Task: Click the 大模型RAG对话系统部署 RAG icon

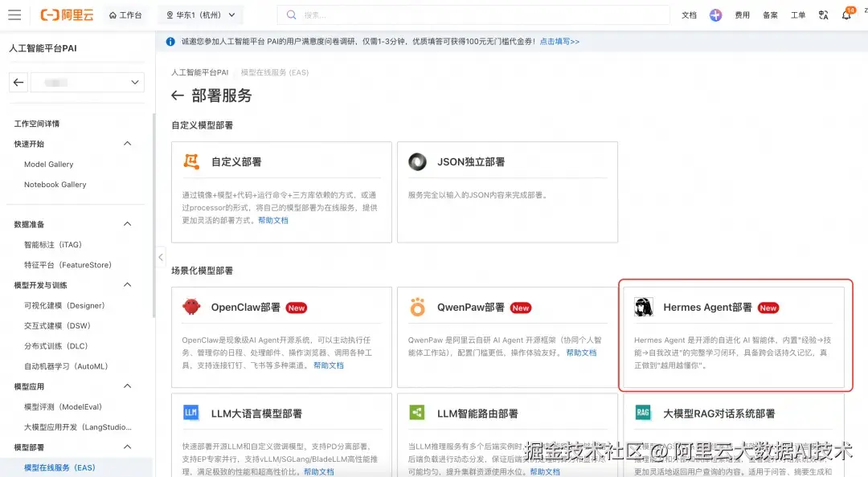Action: [643, 413]
